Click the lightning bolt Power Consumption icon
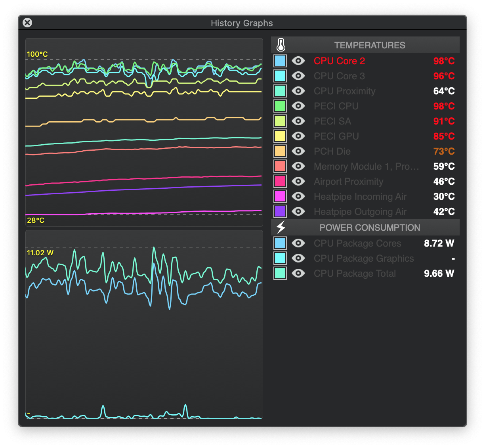 pos(281,227)
